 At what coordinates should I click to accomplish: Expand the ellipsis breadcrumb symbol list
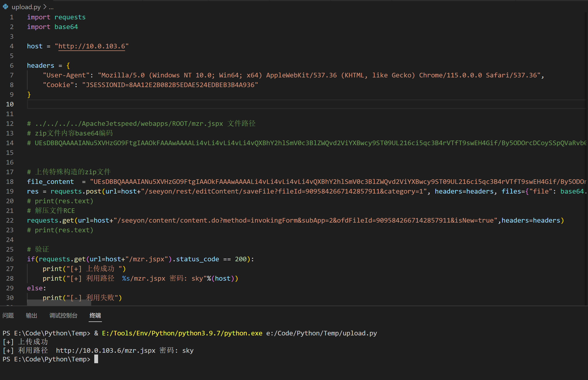tap(51, 7)
